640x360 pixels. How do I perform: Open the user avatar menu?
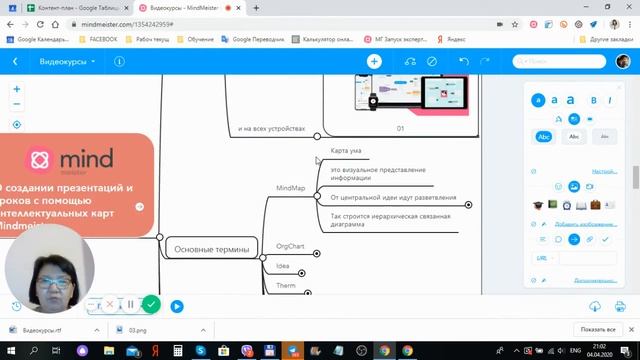click(623, 62)
